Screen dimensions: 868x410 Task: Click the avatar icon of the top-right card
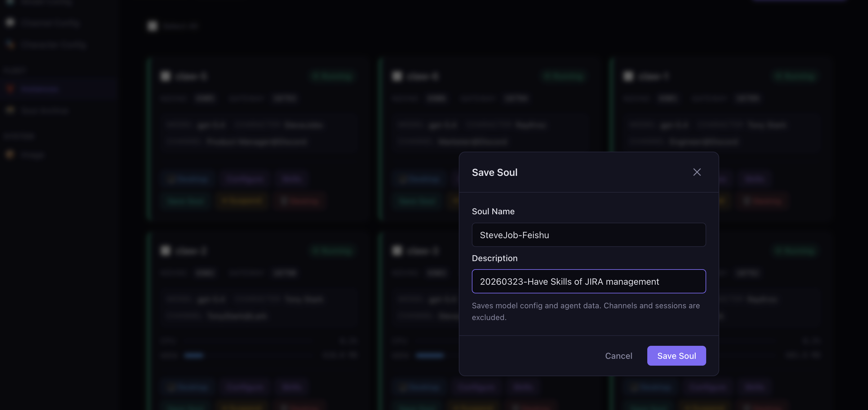(x=628, y=76)
